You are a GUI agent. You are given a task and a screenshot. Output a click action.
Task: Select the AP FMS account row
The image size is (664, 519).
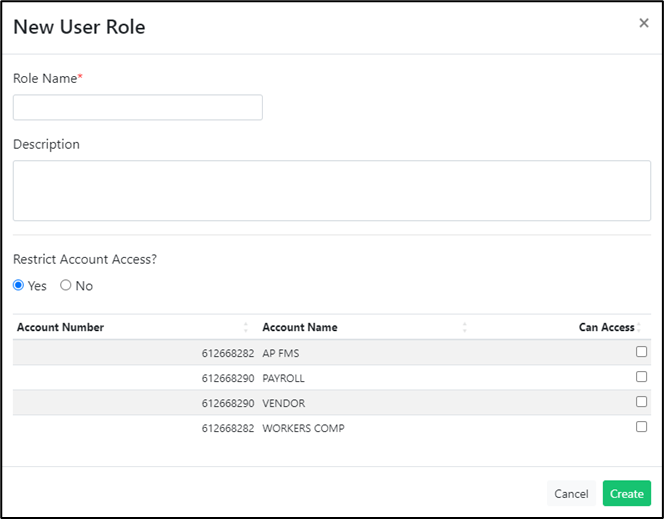click(x=332, y=353)
